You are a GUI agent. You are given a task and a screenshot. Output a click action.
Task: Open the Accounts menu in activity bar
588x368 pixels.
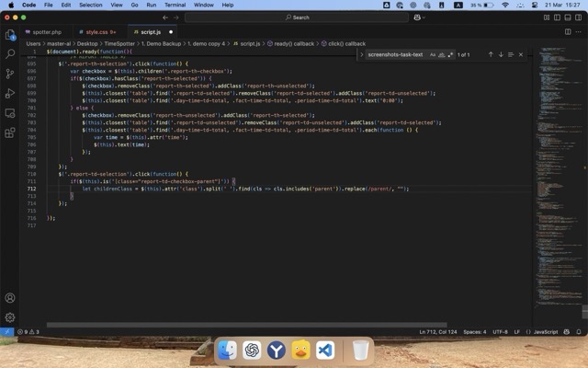pos(10,298)
